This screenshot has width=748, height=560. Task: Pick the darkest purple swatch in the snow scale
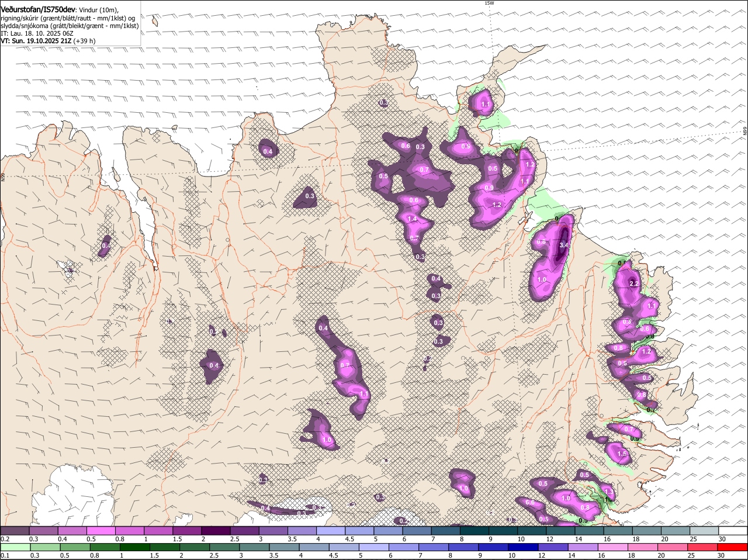[216, 531]
